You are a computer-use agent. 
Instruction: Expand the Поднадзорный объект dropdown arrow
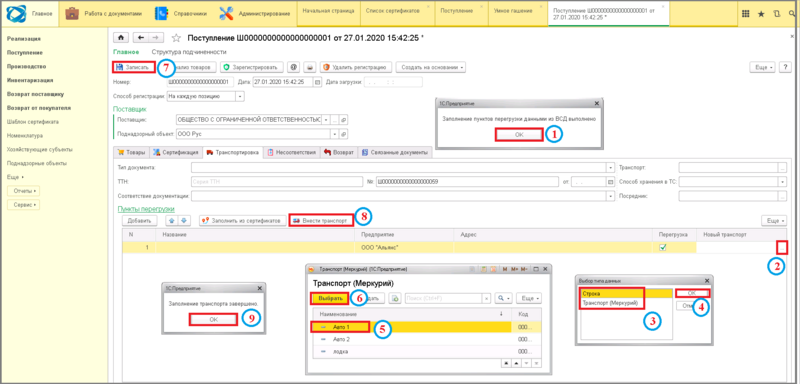tap(335, 134)
